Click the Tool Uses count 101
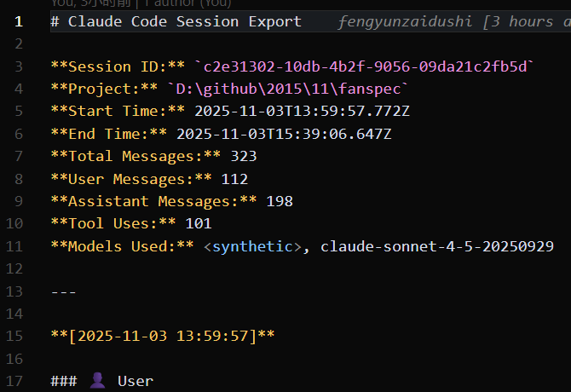 click(x=198, y=223)
